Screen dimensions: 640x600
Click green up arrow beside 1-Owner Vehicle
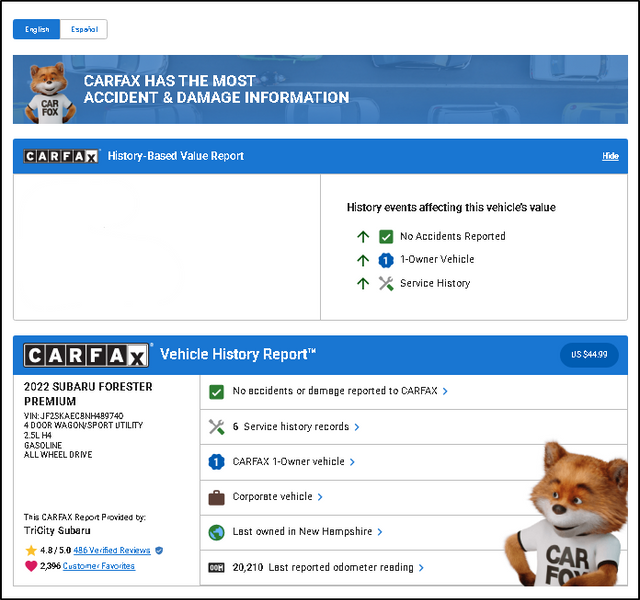coord(363,260)
